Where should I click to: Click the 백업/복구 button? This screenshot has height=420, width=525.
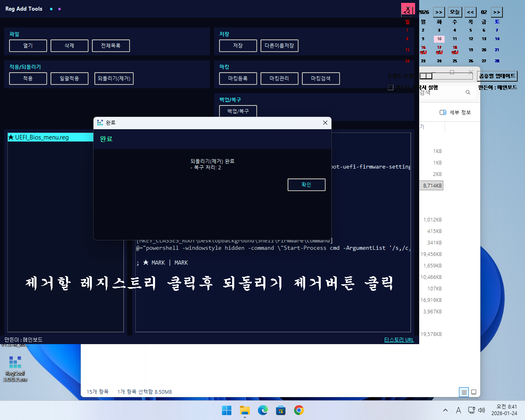pos(238,111)
